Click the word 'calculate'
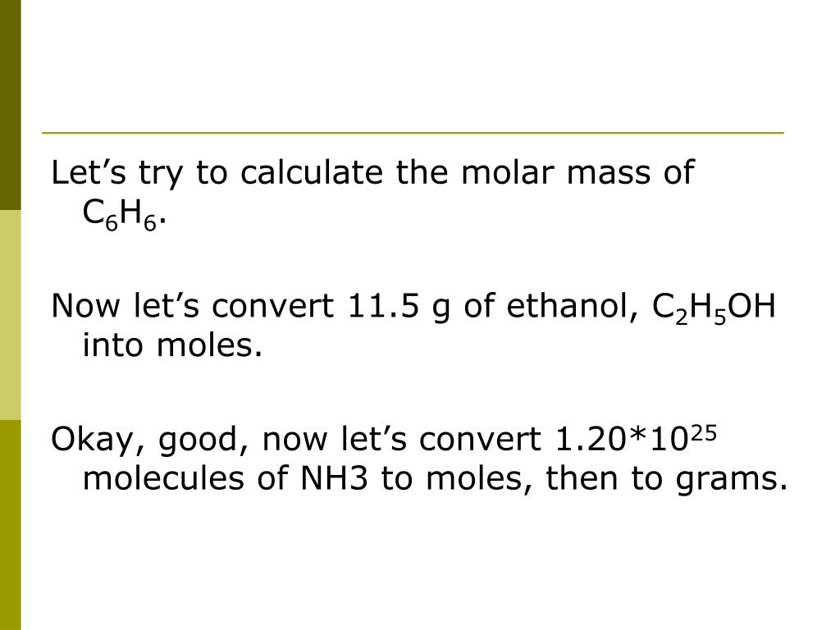The height and width of the screenshot is (630, 840). point(311,172)
